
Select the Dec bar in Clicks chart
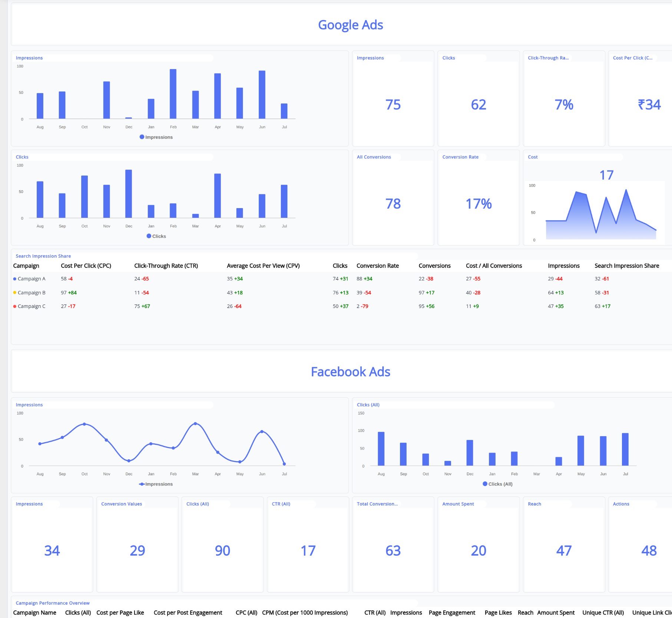129,194
